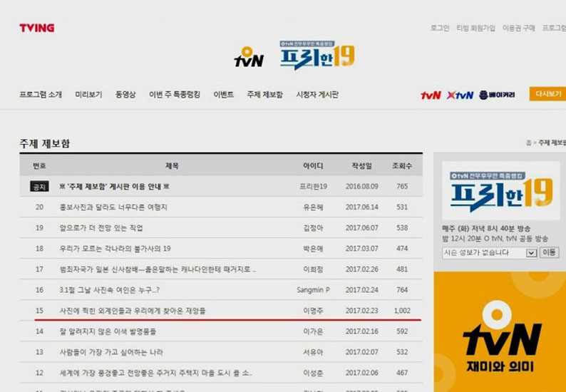The image size is (566, 392).
Task: Click the orange 다시보기 button
Action: 547,94
